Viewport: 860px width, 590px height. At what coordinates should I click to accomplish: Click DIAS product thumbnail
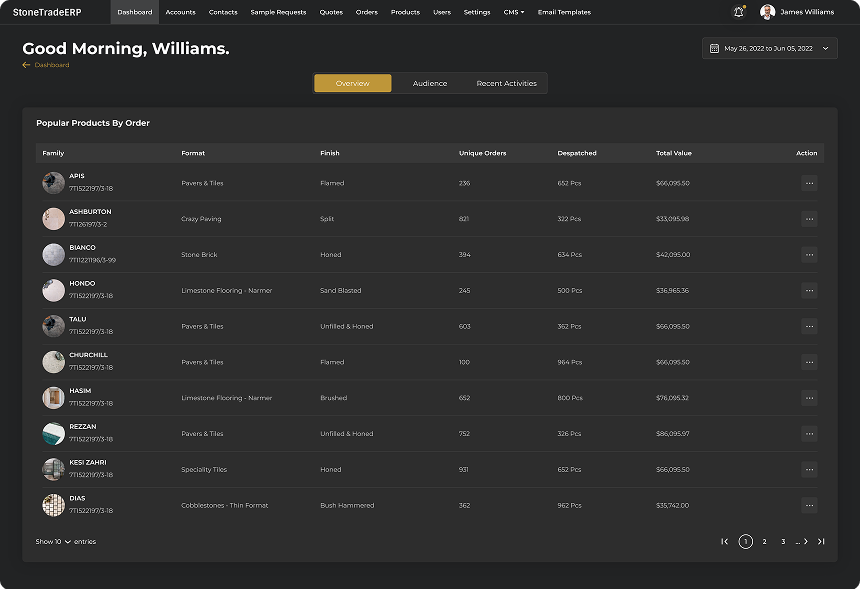[54, 505]
